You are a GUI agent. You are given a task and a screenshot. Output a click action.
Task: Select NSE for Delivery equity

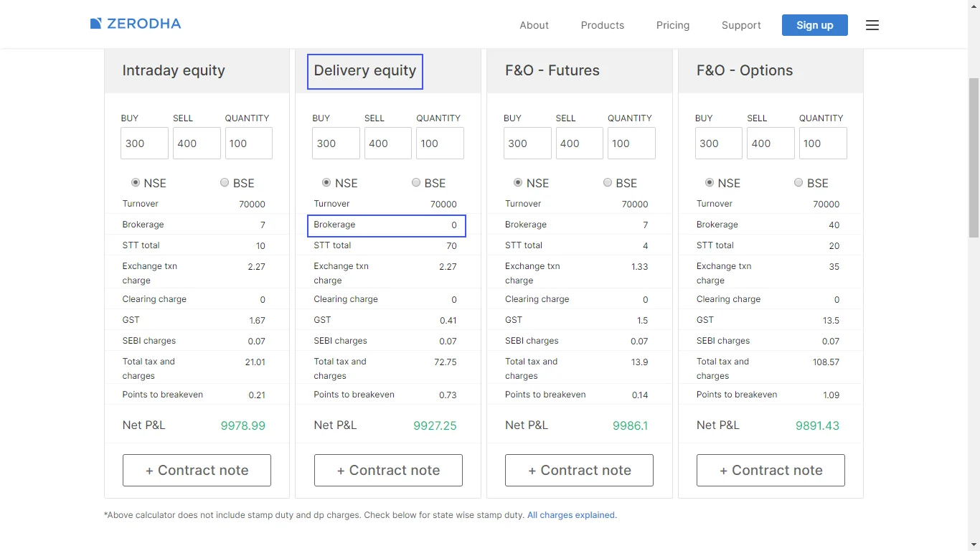[x=326, y=183]
